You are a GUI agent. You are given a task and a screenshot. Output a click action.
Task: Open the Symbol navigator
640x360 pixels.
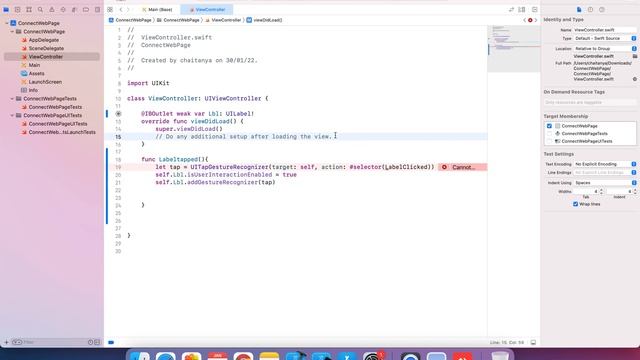coord(29,9)
